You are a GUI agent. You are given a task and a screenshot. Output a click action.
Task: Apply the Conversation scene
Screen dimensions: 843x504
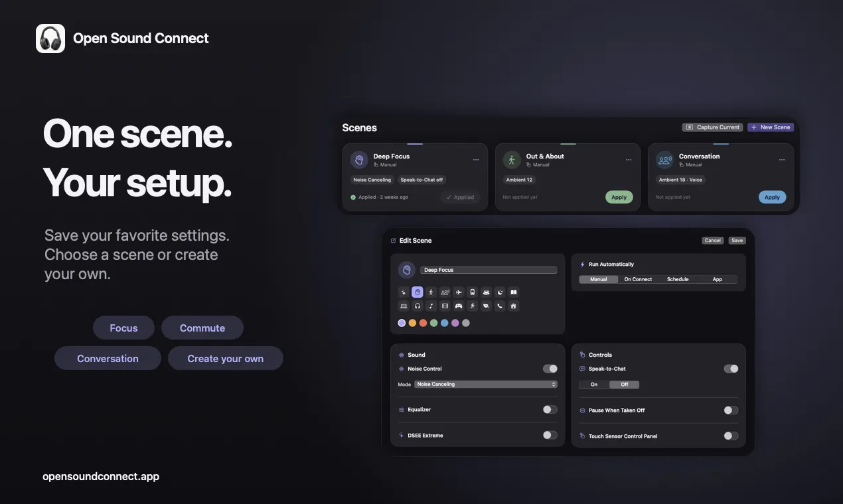(x=772, y=197)
